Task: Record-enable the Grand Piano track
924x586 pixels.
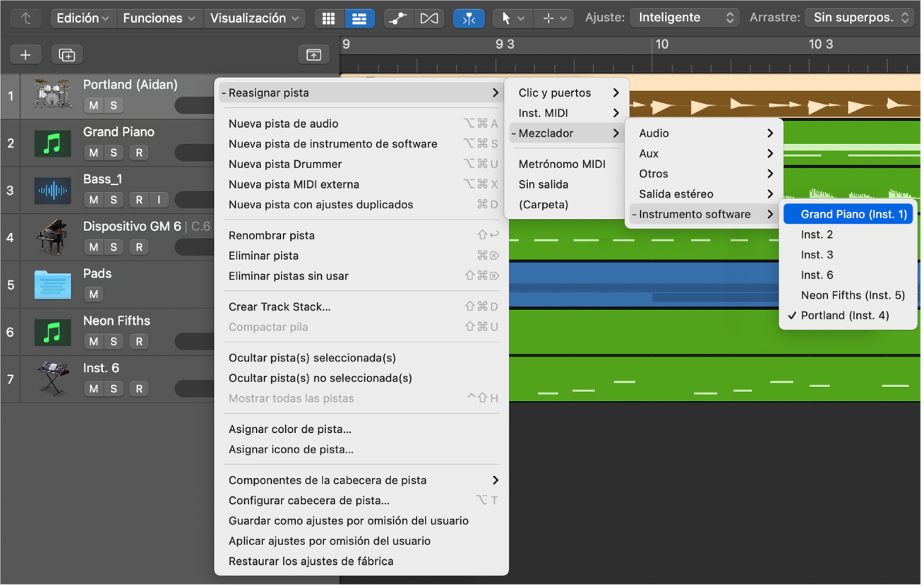Action: point(139,153)
